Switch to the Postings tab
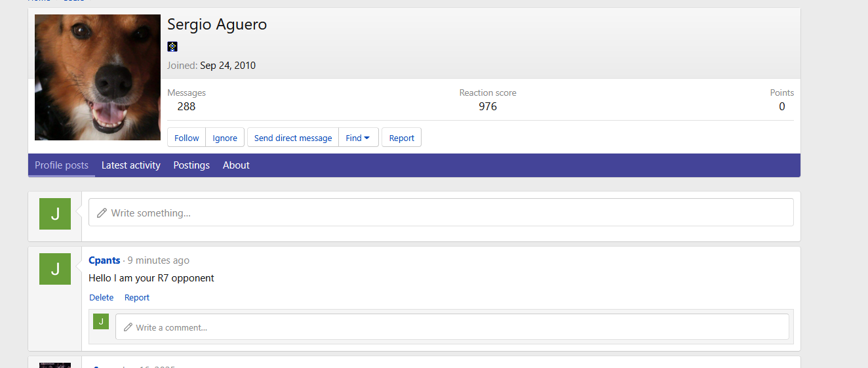This screenshot has height=368, width=868. [191, 165]
